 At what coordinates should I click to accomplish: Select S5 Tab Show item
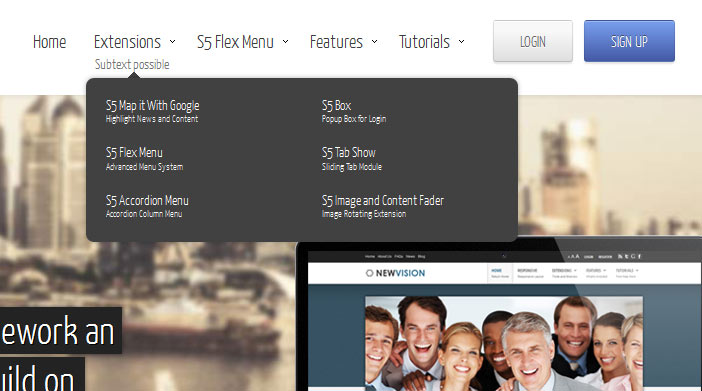pos(351,159)
